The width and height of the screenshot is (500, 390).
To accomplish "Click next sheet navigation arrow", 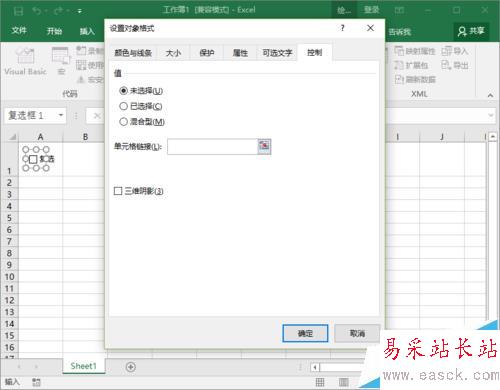I will pyautogui.click(x=36, y=367).
